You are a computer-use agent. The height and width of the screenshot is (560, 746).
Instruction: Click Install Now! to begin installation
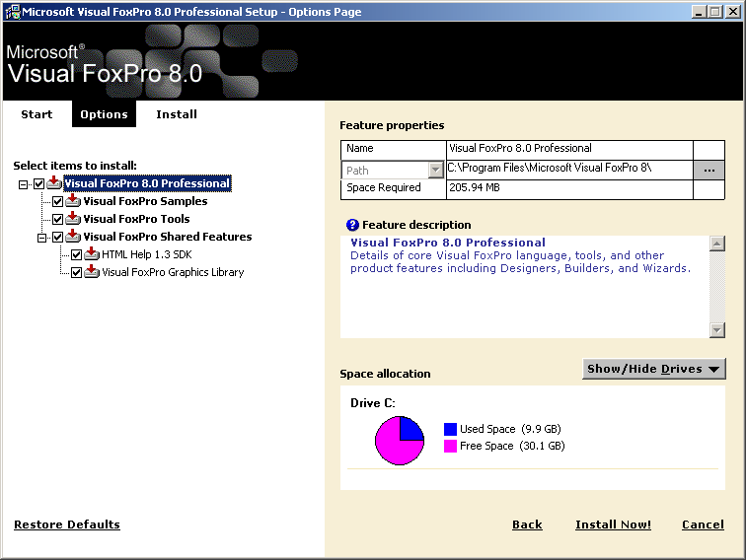click(613, 525)
